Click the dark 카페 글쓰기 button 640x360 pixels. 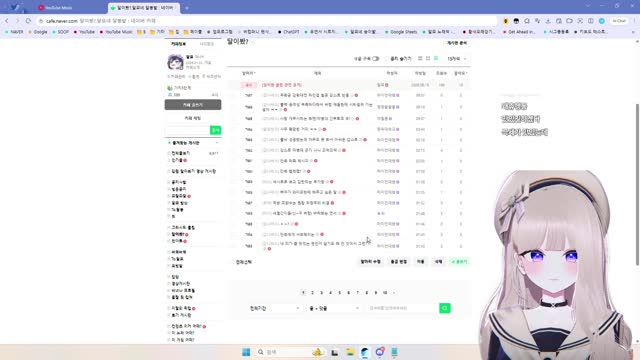click(193, 105)
